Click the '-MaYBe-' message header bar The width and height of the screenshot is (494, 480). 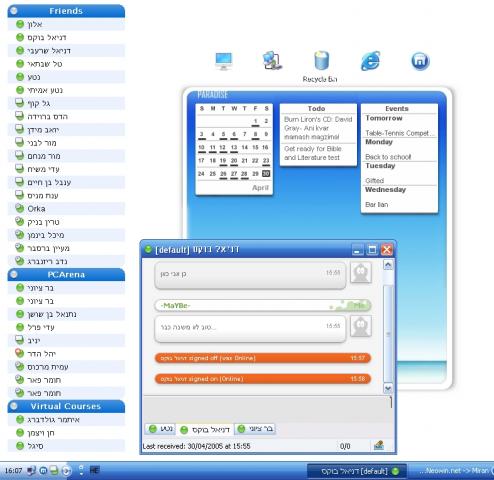pos(263,305)
